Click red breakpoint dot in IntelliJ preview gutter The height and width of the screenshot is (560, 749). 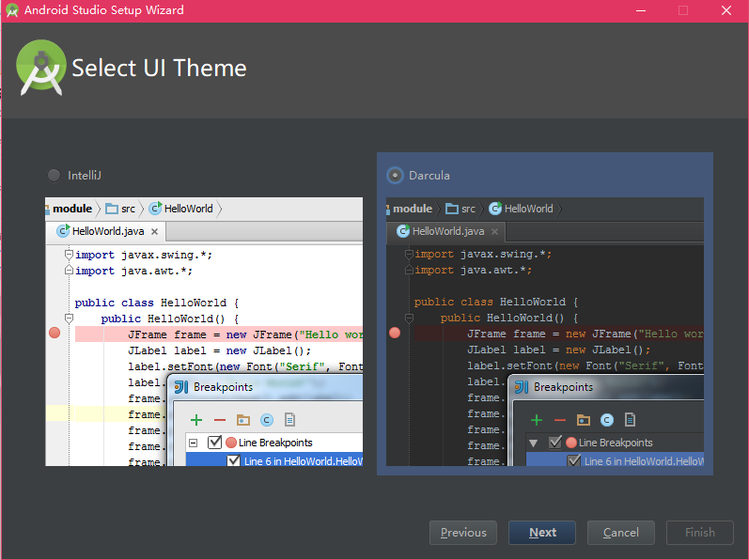[55, 333]
